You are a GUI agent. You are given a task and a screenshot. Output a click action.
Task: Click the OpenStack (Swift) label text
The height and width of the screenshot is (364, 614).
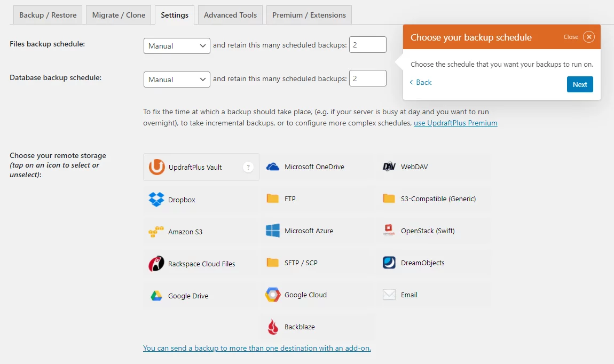428,231
